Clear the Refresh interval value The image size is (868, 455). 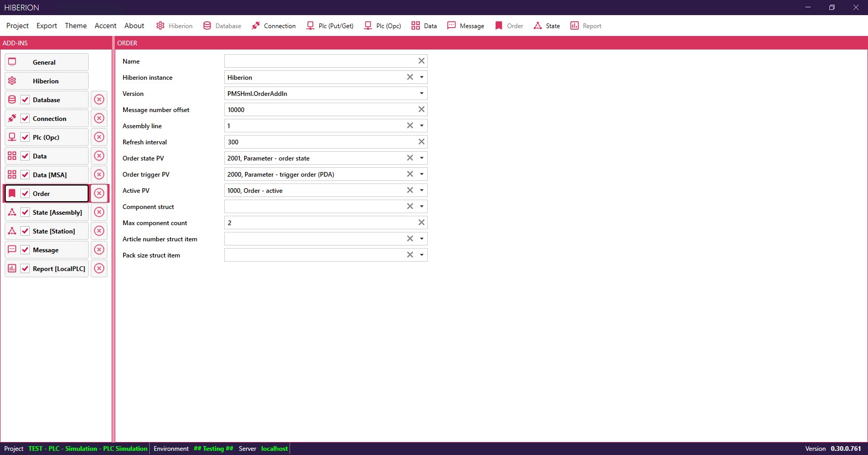pyautogui.click(x=421, y=142)
